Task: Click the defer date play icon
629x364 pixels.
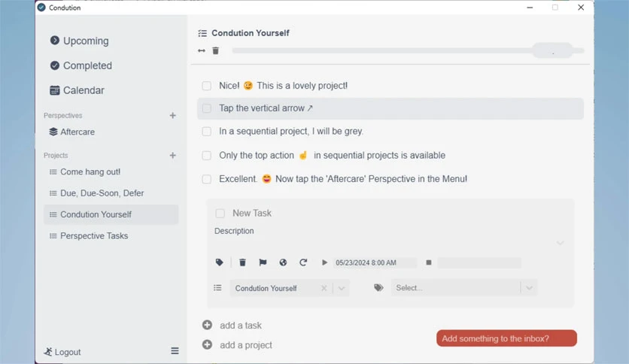Action: 324,262
